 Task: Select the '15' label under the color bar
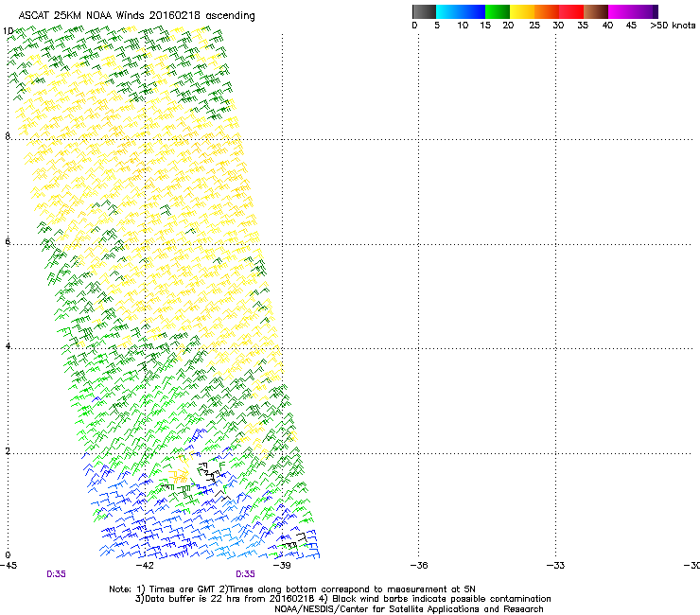click(485, 26)
